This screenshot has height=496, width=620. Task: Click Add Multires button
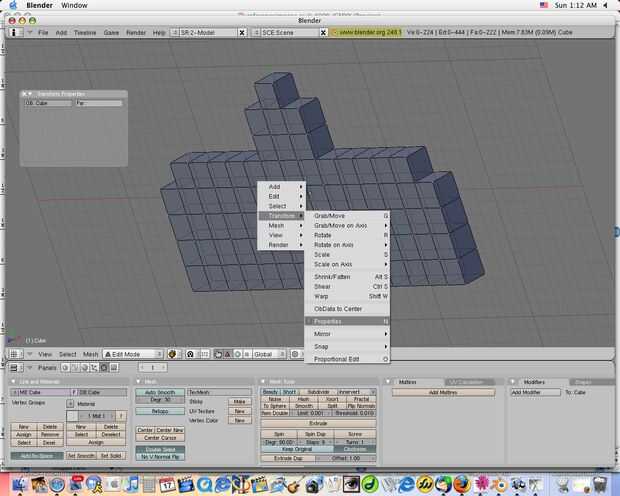coord(443,392)
